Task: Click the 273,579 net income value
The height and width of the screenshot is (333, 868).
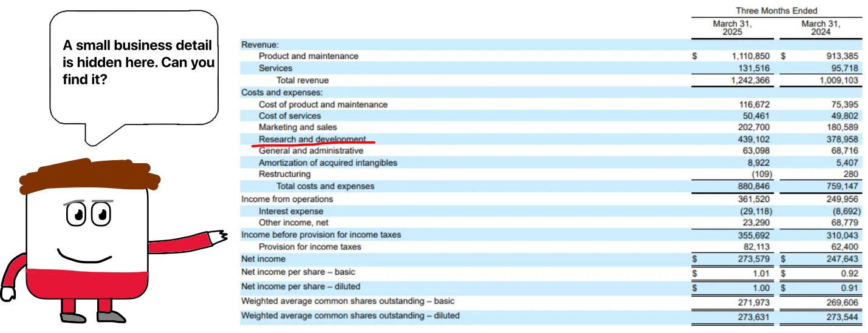Action: (x=755, y=259)
